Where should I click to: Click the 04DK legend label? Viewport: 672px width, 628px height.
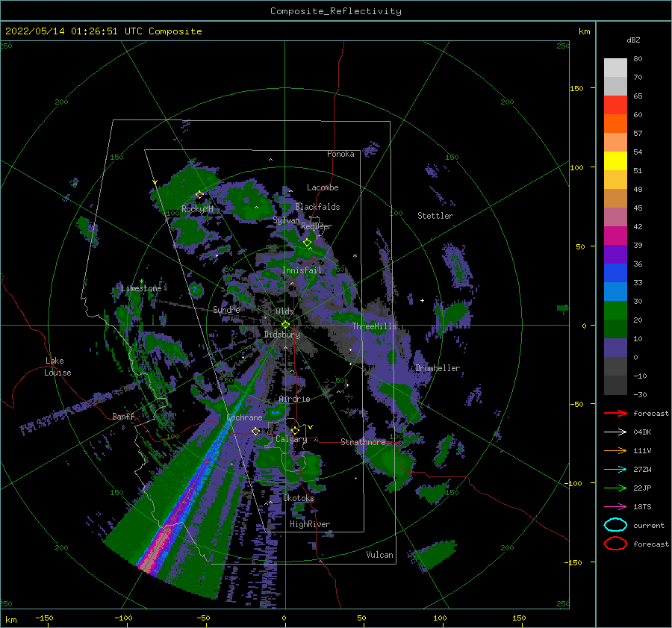tap(642, 432)
